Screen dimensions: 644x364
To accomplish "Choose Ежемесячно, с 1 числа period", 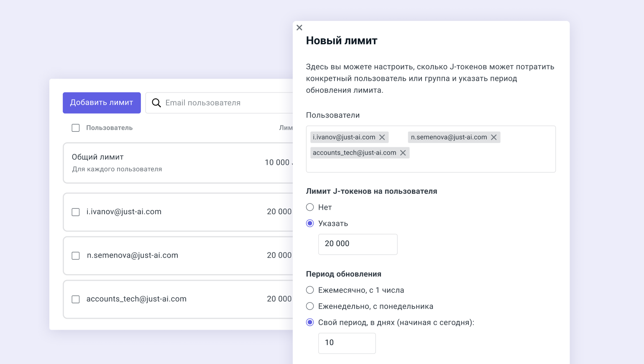I will coord(310,290).
